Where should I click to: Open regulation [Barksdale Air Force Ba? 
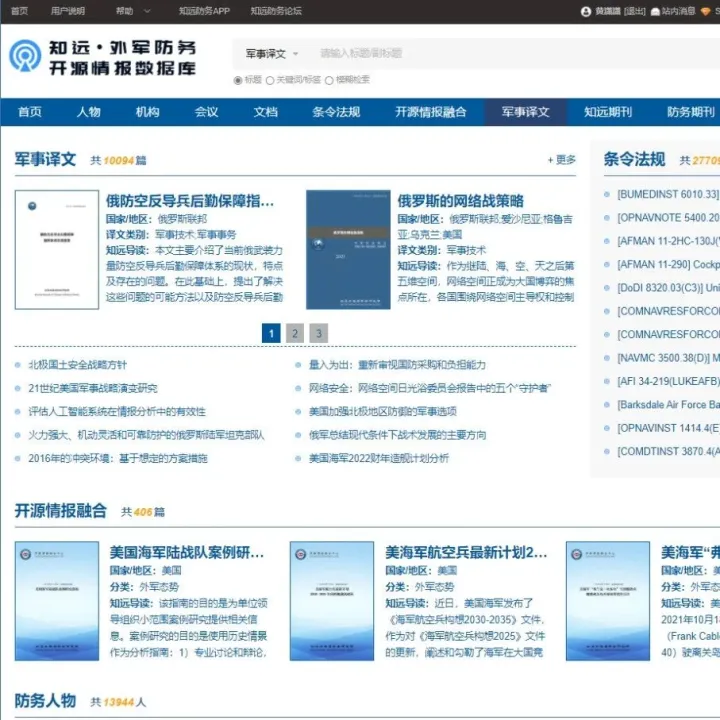(668, 405)
